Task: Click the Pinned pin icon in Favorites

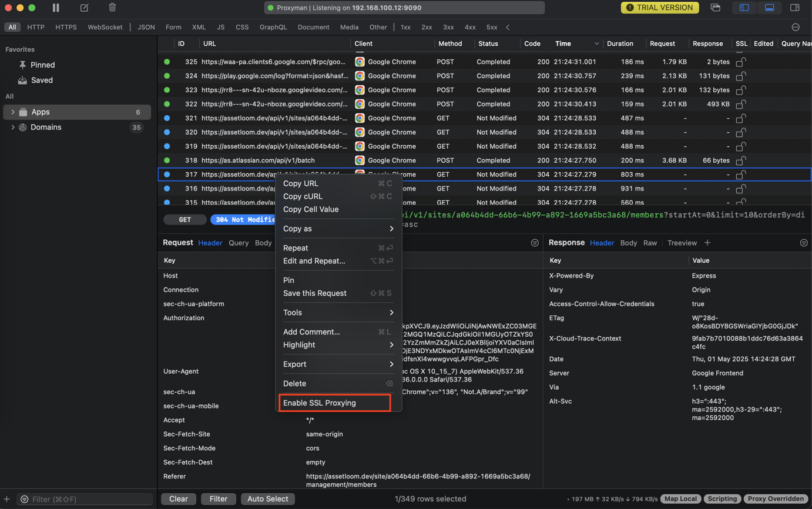Action: 22,65
